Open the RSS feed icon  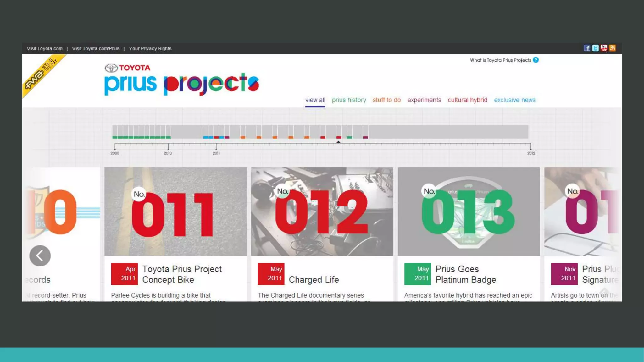click(612, 48)
